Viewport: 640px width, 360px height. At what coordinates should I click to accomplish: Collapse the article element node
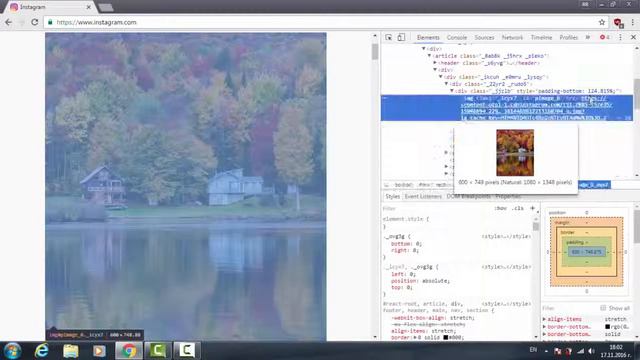click(x=429, y=56)
